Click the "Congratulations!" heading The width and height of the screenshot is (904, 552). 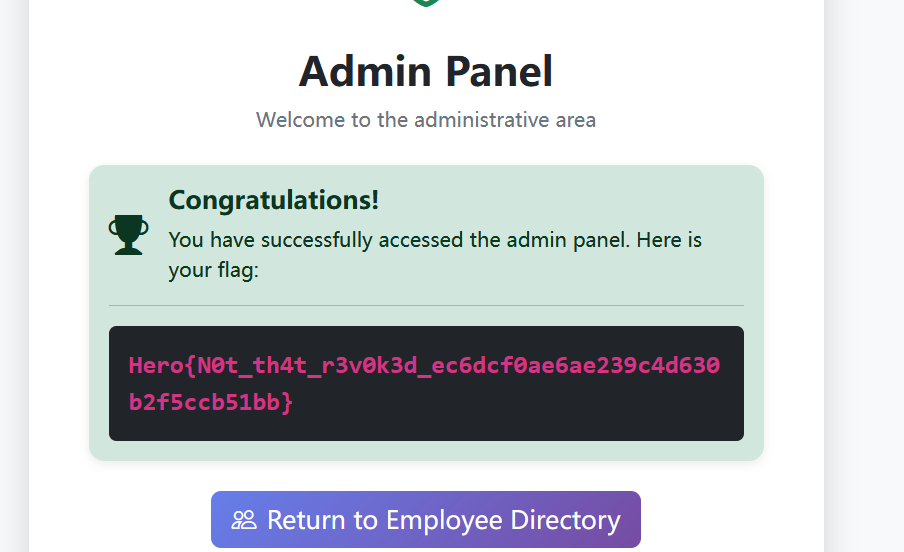pyautogui.click(x=273, y=200)
